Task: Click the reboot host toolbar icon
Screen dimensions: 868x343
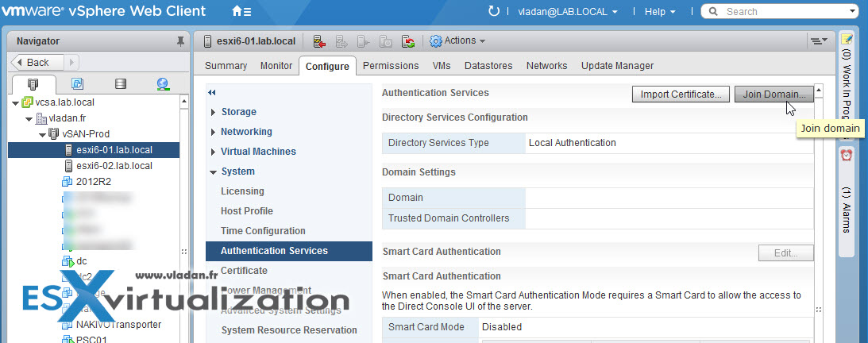Action: pos(408,41)
